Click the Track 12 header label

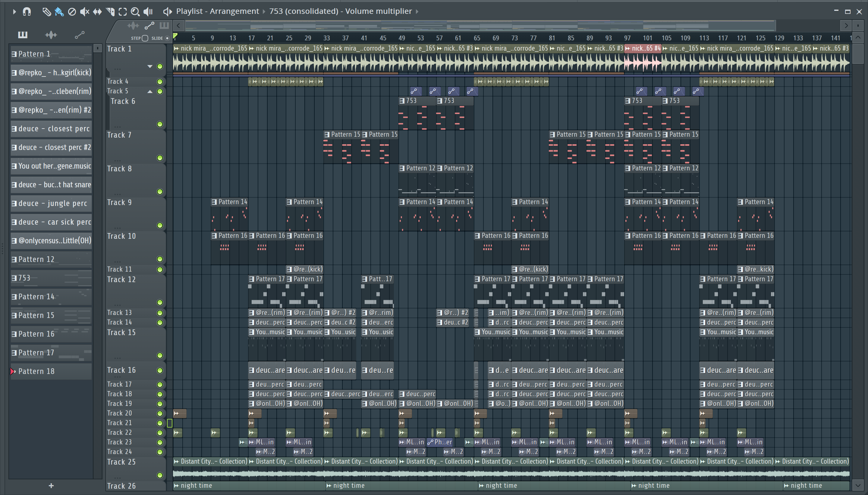pos(121,279)
